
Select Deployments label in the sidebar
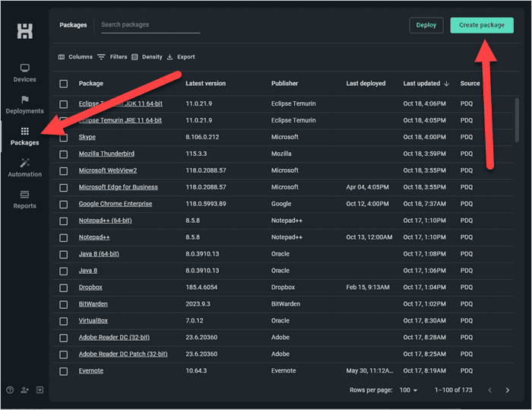pos(25,111)
